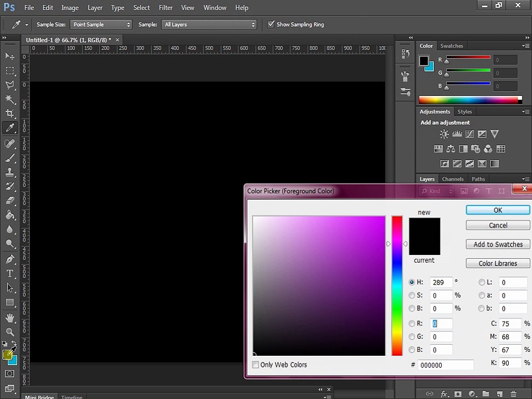Select the Brush tool
532x399 pixels.
click(x=10, y=158)
